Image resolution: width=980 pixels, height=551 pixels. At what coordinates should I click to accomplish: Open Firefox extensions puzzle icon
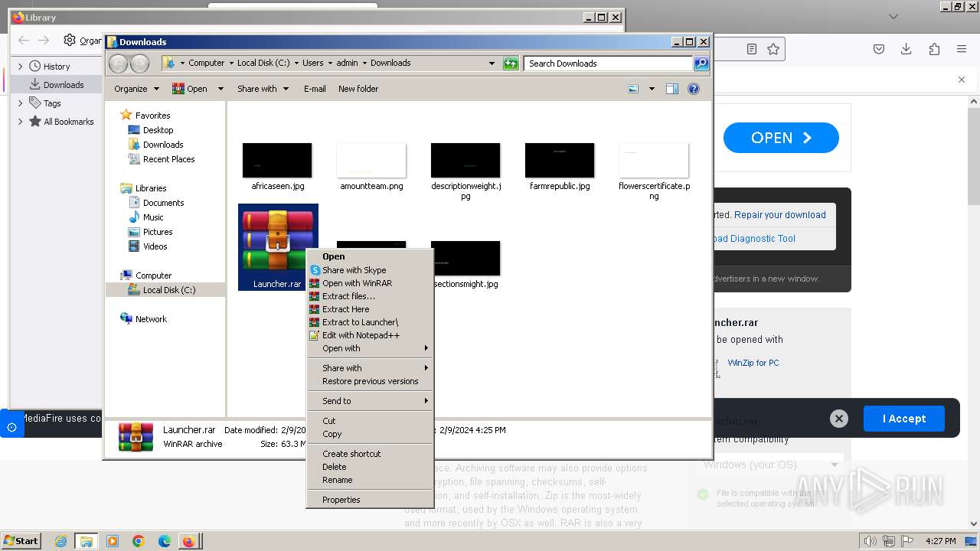tap(934, 49)
